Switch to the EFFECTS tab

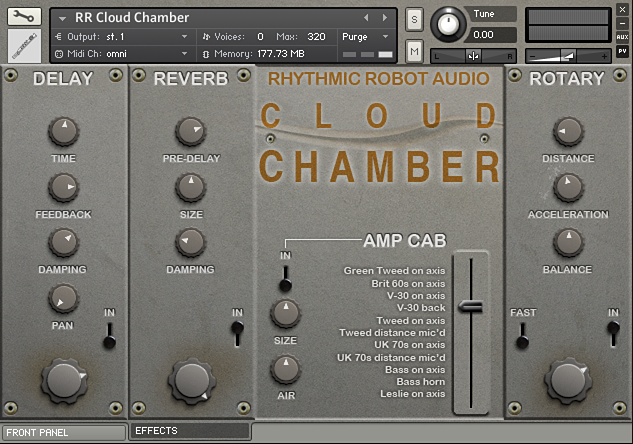pos(190,431)
